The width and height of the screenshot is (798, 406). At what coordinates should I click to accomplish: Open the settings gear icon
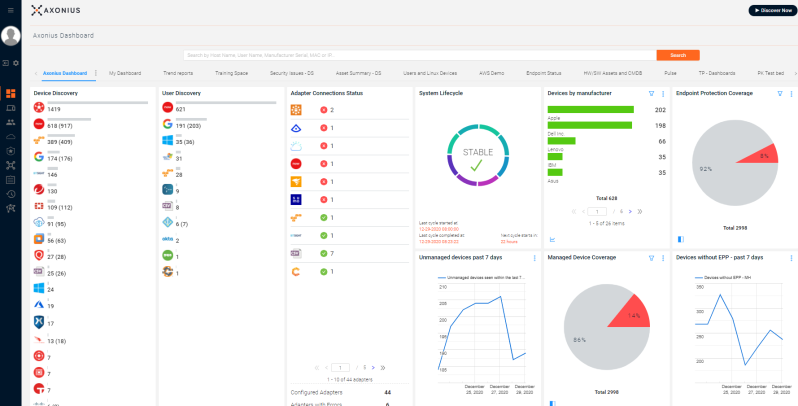16,63
